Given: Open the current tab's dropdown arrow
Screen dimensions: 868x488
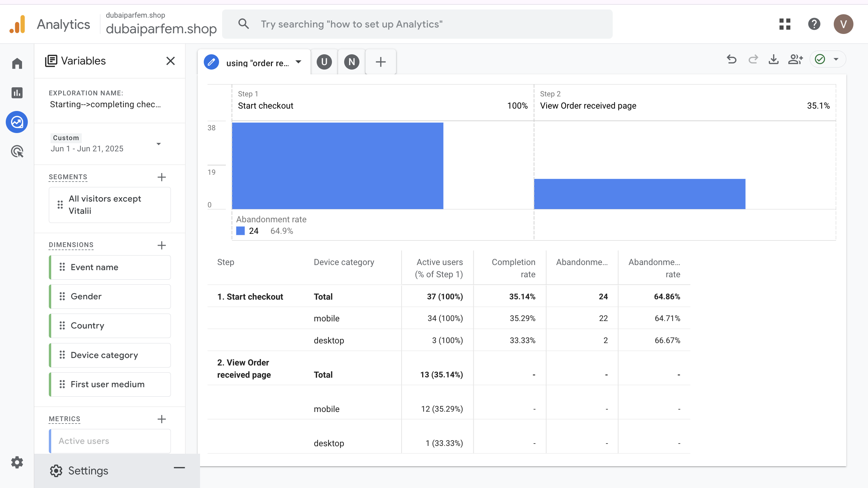Looking at the screenshot, I should click(x=298, y=62).
